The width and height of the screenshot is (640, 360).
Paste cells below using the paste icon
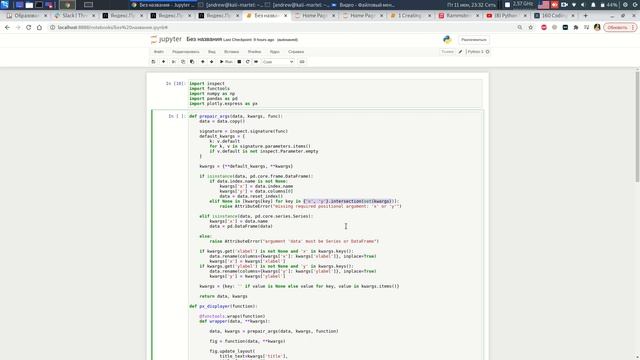click(x=192, y=62)
